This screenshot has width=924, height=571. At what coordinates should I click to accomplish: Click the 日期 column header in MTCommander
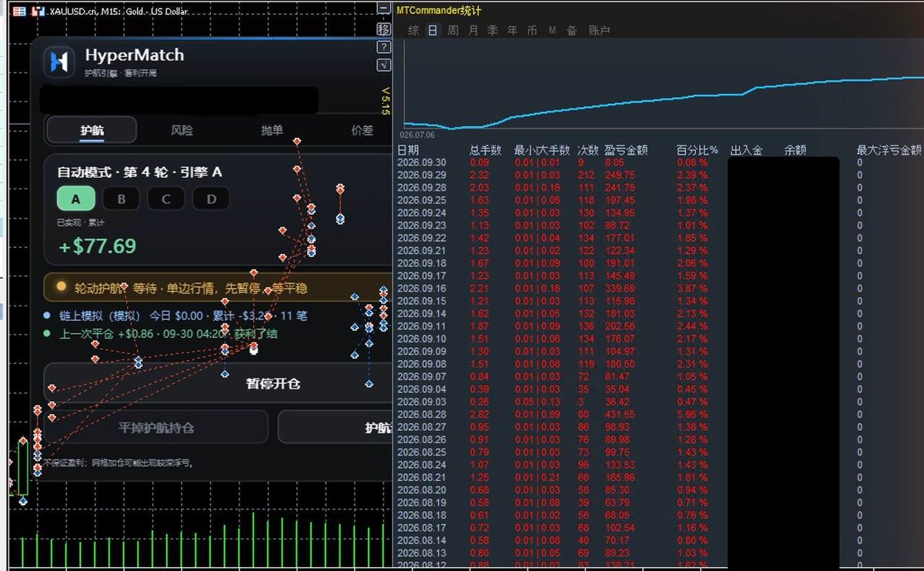[408, 150]
